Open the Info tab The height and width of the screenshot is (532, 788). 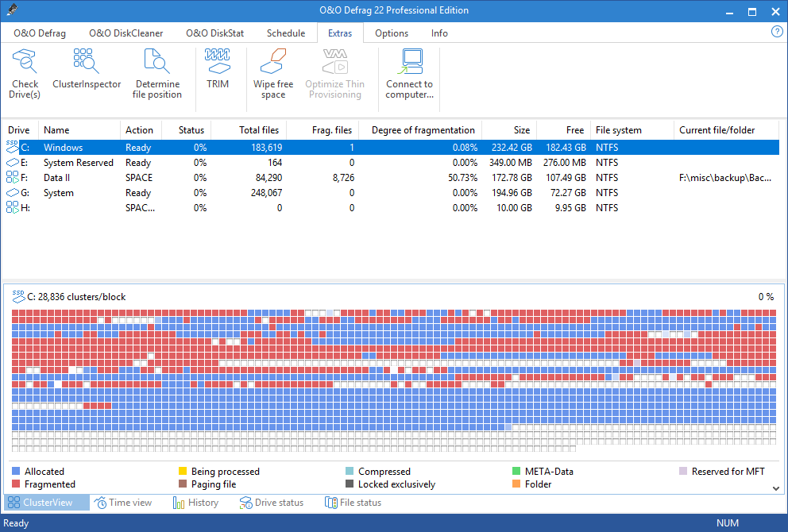tap(439, 33)
